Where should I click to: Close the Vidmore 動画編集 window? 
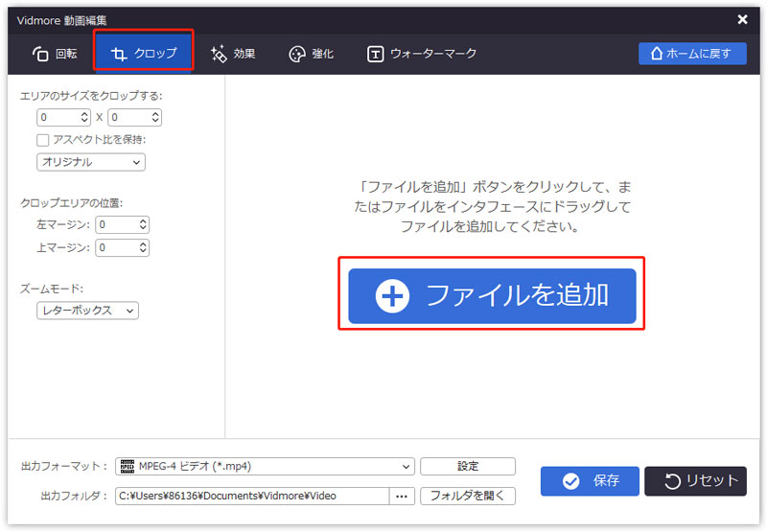742,19
